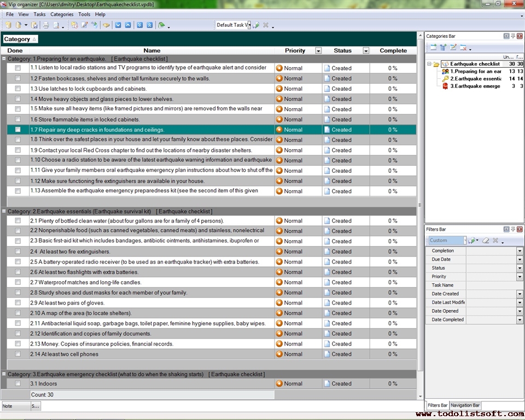Check Done box for task 1.1
Screen dimensions: 525x420
[x=18, y=68]
